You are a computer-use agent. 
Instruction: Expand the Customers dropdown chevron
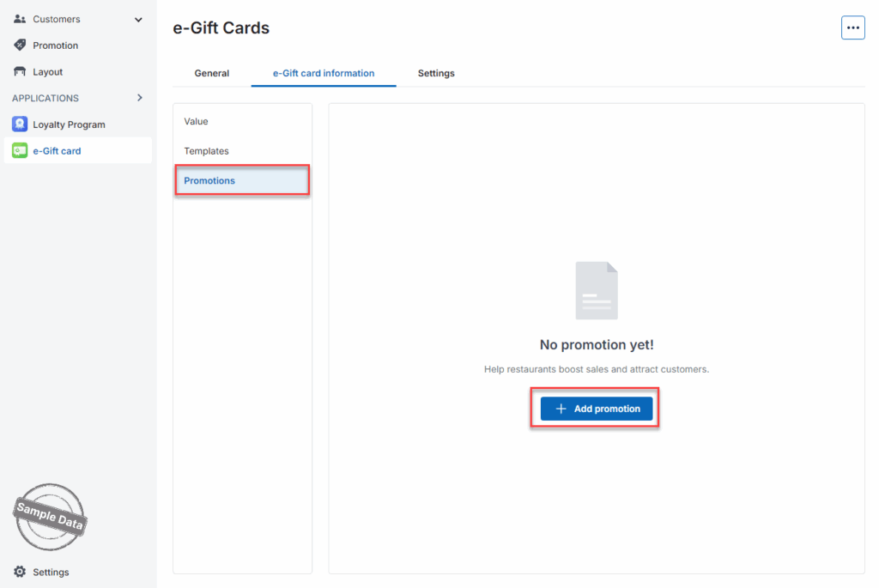click(139, 19)
